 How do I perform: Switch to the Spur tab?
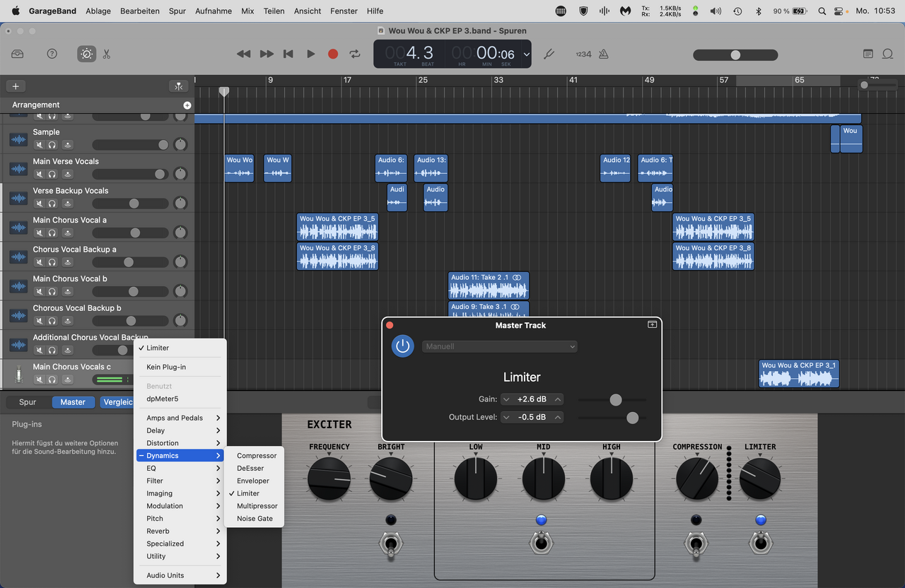coord(28,402)
